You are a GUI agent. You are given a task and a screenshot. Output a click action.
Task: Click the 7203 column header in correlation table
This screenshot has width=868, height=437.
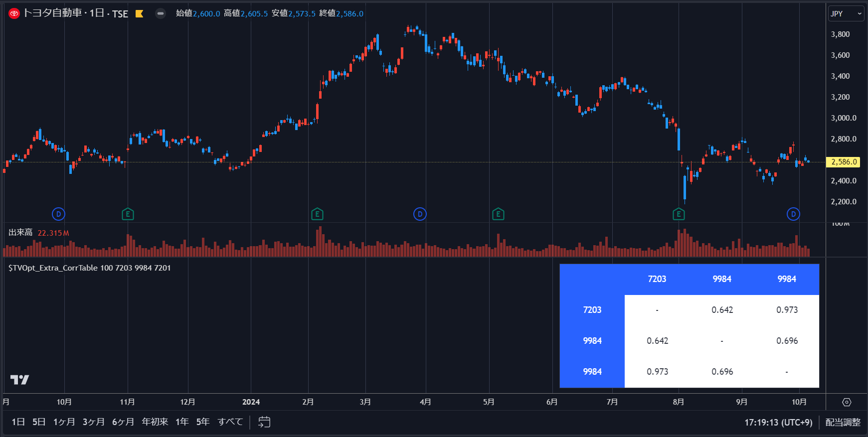pos(657,279)
